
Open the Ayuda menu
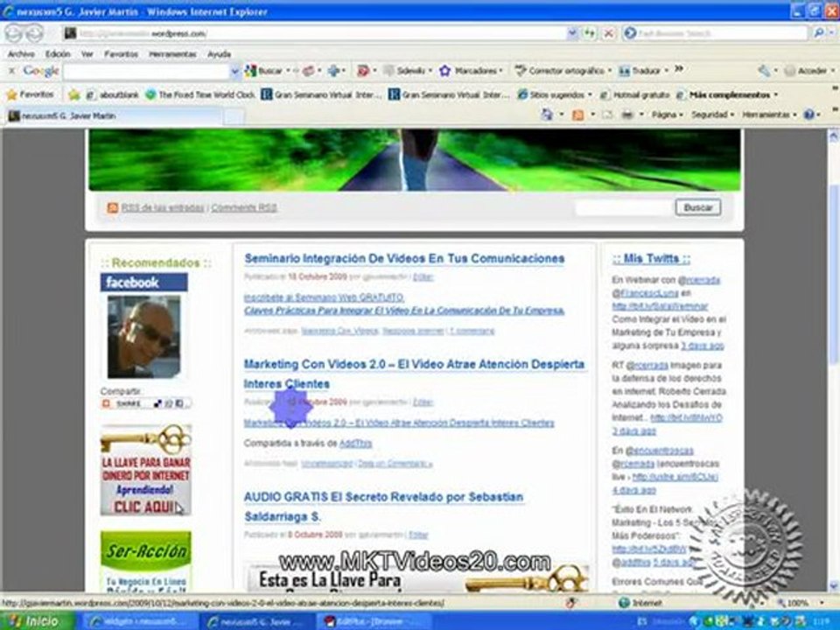coord(219,54)
